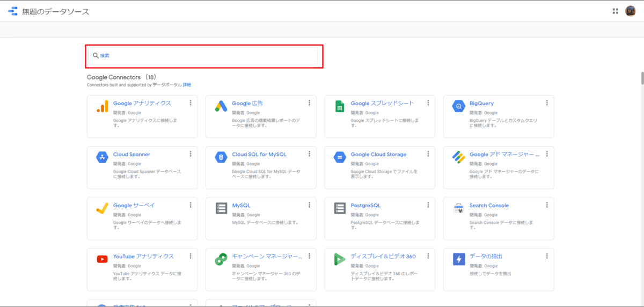Click the YouTube Analytics play icon
This screenshot has height=307, width=644.
(103, 259)
